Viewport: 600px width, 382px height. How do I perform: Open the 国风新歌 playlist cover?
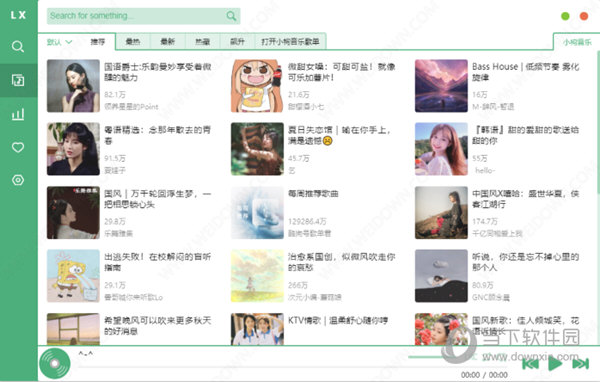pyautogui.click(x=441, y=329)
